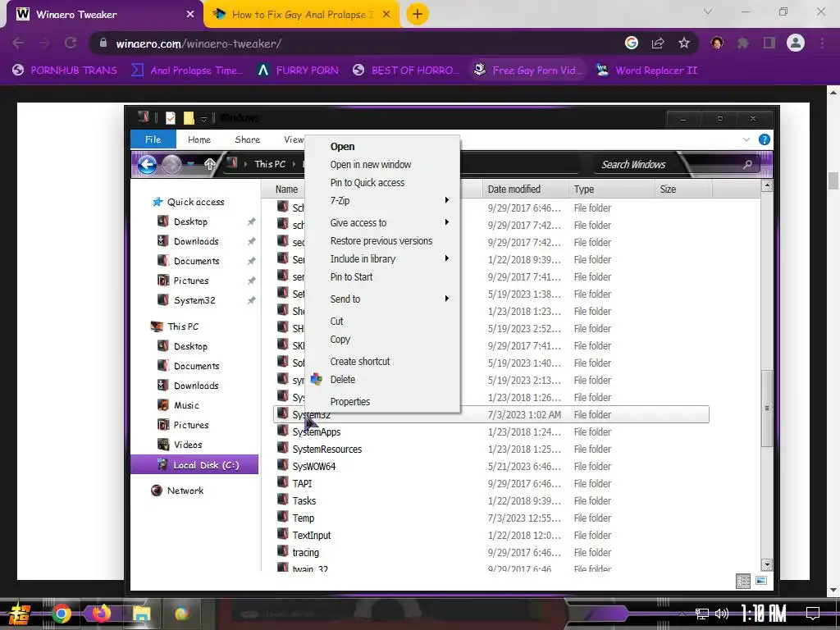Select Videos under This PC
The image size is (840, 630).
click(188, 445)
